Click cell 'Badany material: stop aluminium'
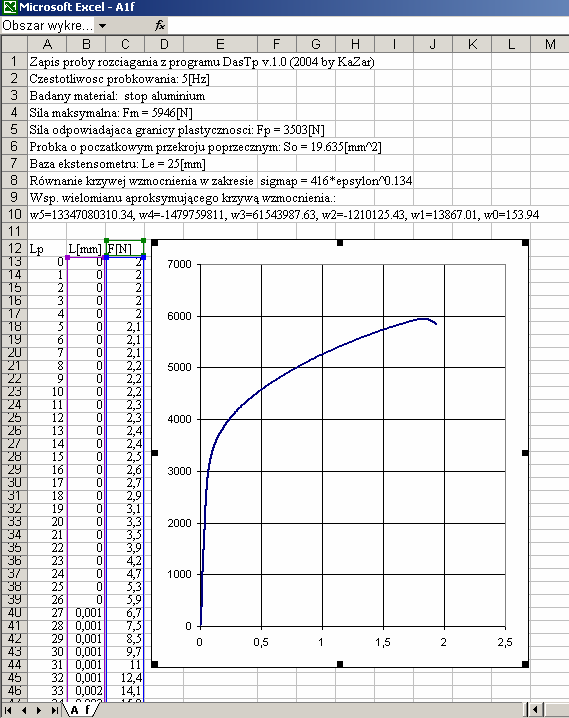This screenshot has height=718, width=569. (x=117, y=96)
